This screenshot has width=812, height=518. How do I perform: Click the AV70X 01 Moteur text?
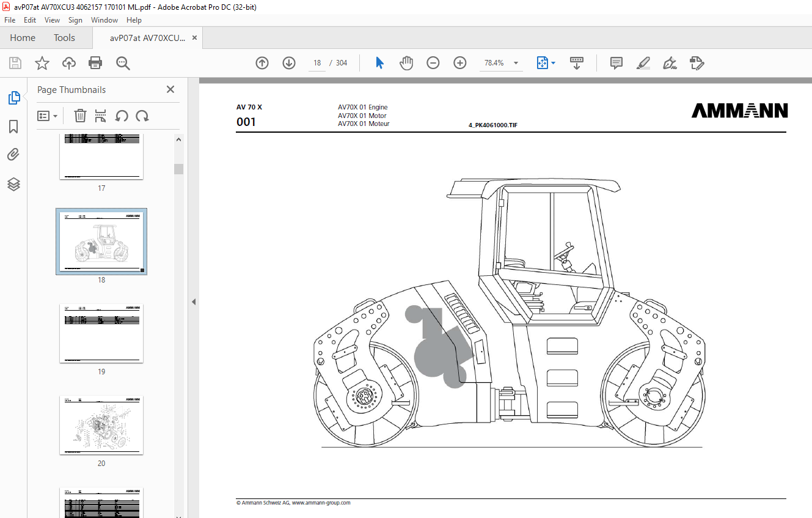pos(364,124)
